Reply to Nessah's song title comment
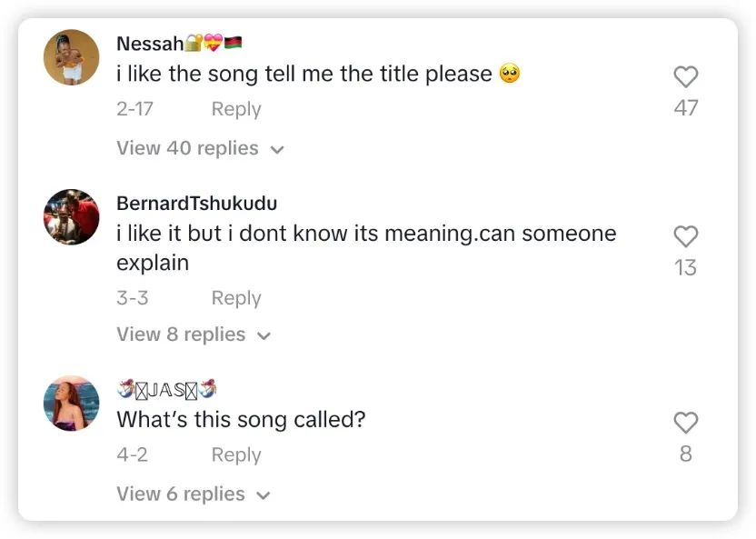 [x=236, y=109]
